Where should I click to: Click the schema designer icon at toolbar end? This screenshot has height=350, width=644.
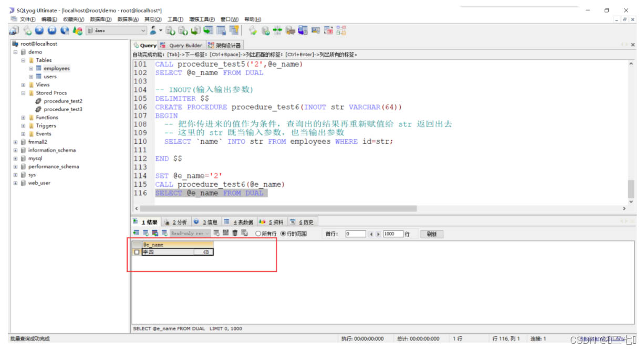[x=341, y=31]
